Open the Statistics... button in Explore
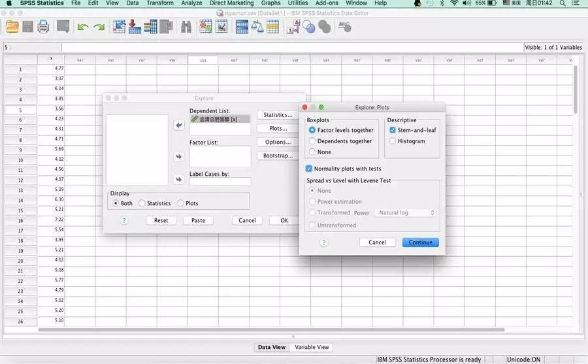The image size is (588, 364). [x=278, y=115]
